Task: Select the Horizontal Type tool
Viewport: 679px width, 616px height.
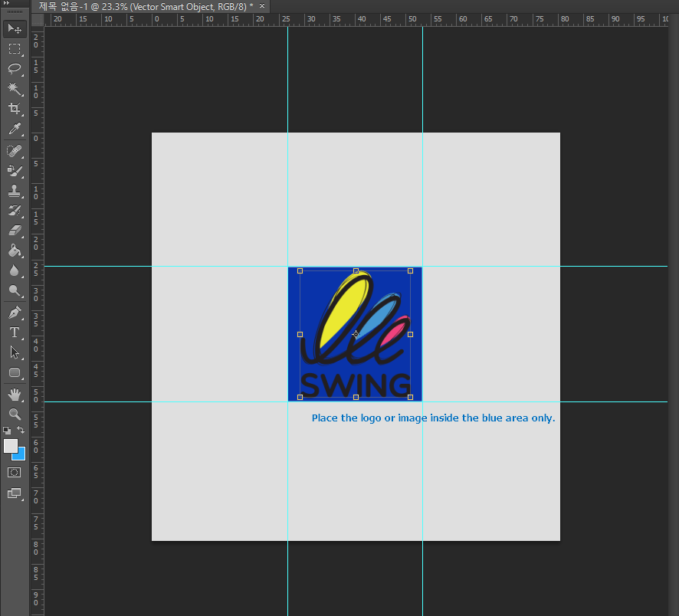Action: coord(15,333)
